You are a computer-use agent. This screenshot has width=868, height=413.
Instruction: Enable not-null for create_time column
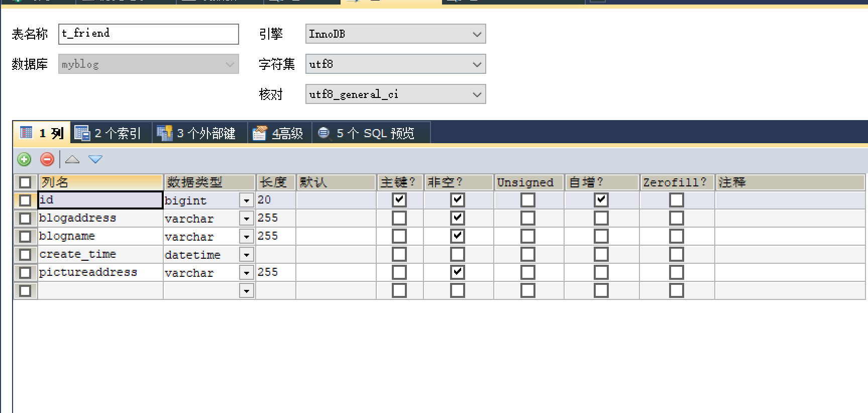coord(458,254)
